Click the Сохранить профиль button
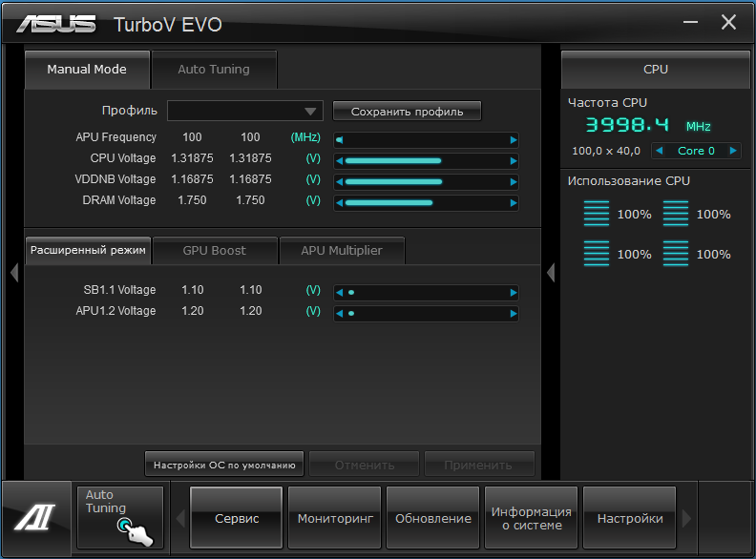The height and width of the screenshot is (559, 756). coord(407,112)
